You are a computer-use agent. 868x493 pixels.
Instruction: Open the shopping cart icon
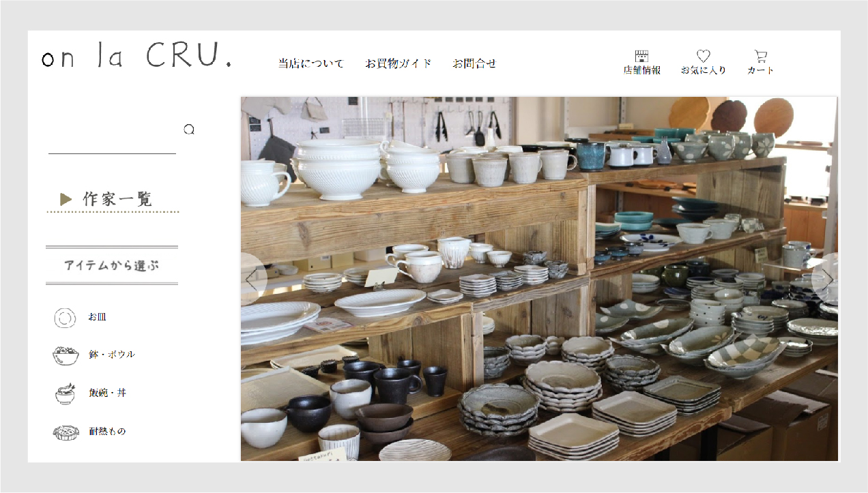[x=761, y=56]
